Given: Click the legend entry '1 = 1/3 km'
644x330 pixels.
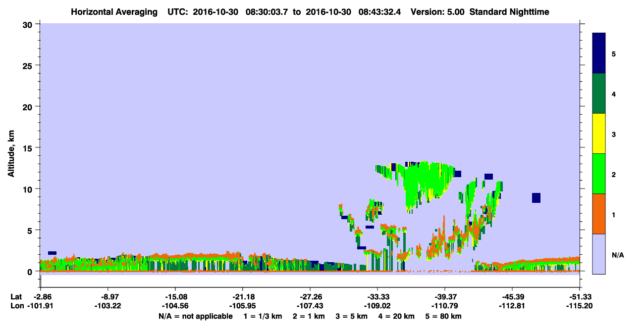Looking at the screenshot, I should [x=263, y=316].
